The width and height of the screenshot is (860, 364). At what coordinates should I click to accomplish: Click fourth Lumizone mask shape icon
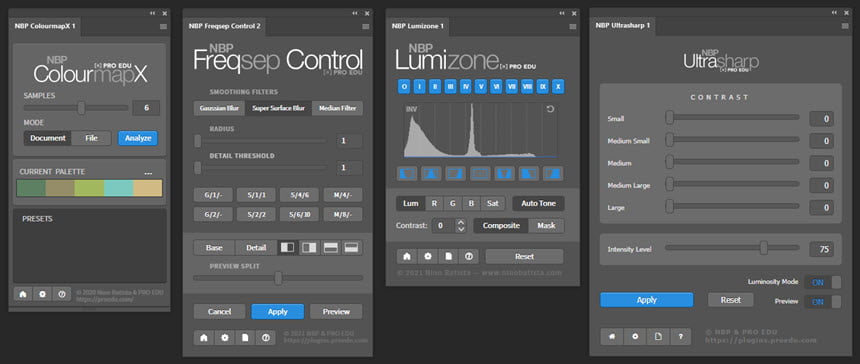pyautogui.click(x=480, y=174)
